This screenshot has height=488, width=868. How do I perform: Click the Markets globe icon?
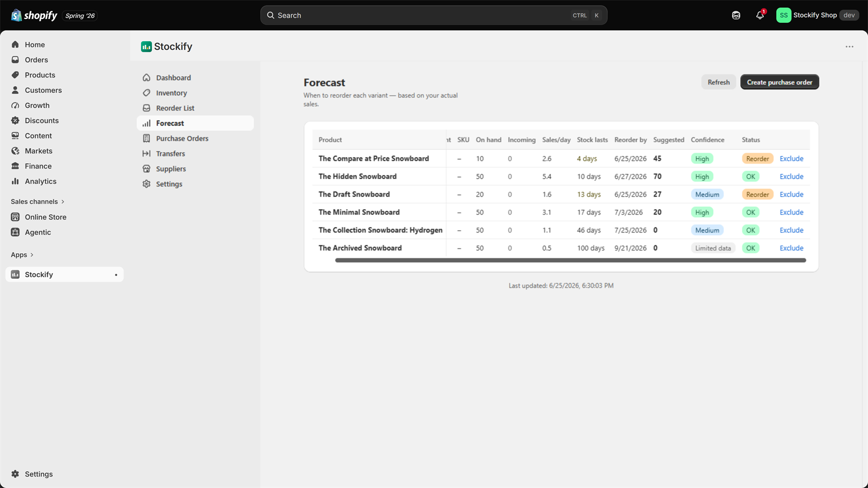pyautogui.click(x=15, y=151)
